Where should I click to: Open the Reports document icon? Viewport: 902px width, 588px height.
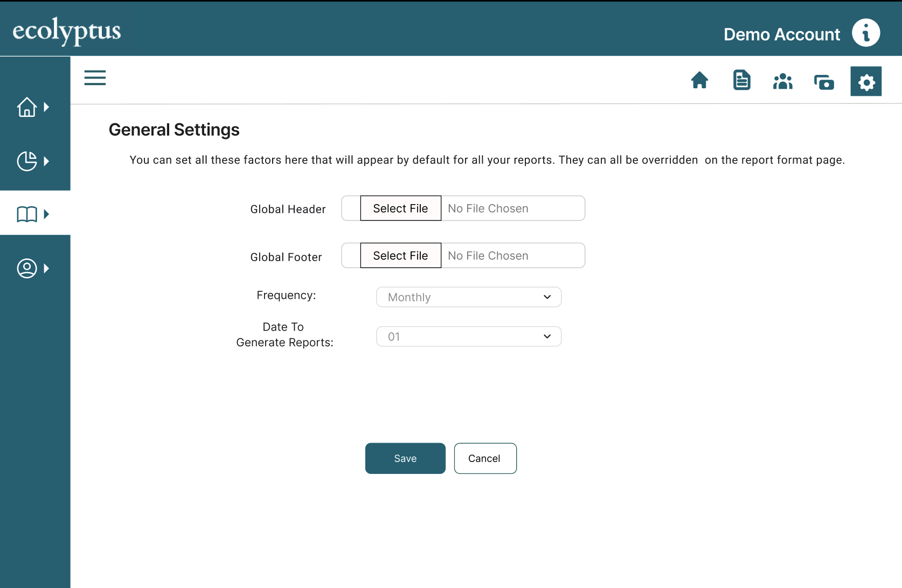click(x=741, y=80)
